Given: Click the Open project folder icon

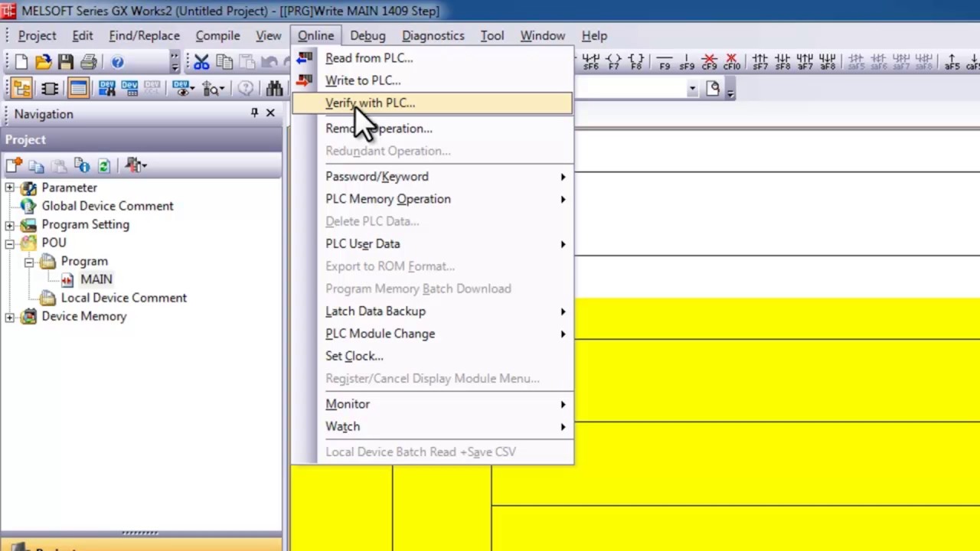Looking at the screenshot, I should [x=43, y=62].
